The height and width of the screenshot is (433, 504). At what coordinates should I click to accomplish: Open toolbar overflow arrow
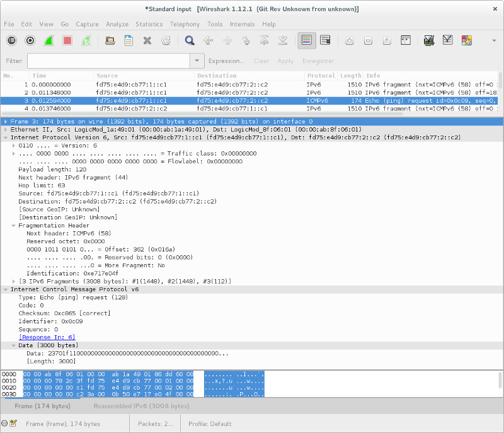tap(494, 40)
